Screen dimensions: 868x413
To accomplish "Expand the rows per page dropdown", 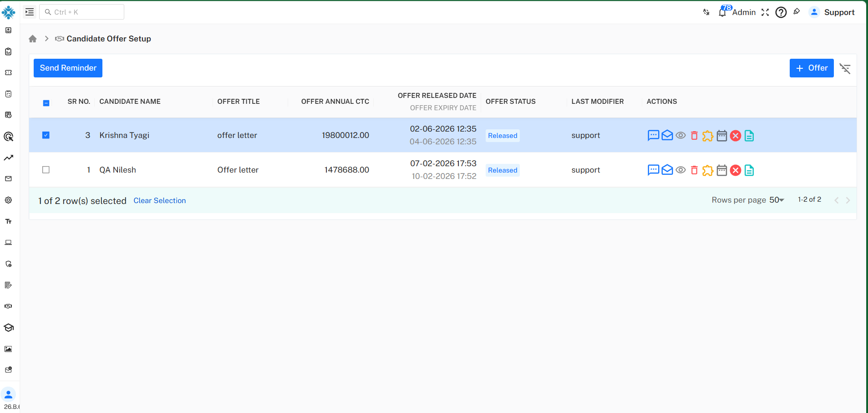I will point(777,200).
